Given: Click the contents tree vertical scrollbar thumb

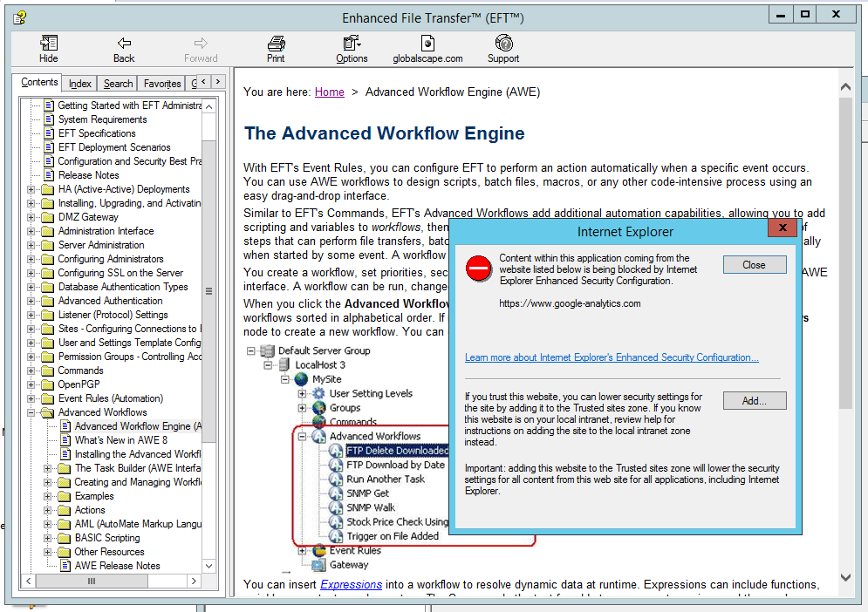Looking at the screenshot, I should [x=208, y=291].
